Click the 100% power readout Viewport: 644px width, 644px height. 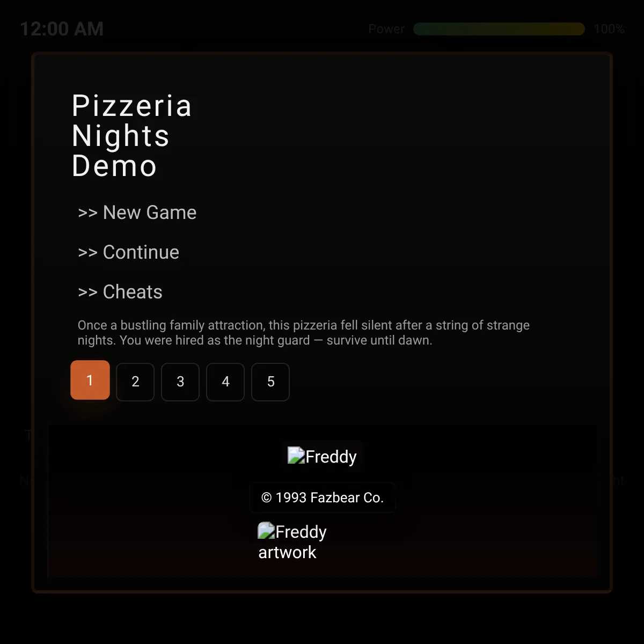609,29
